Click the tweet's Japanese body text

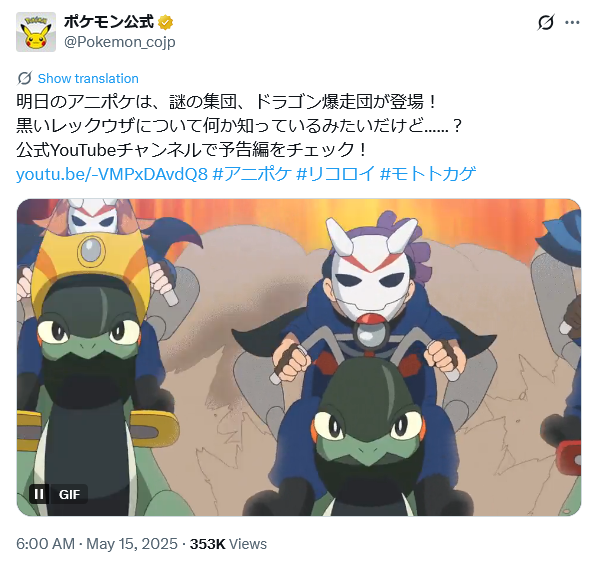pyautogui.click(x=239, y=125)
